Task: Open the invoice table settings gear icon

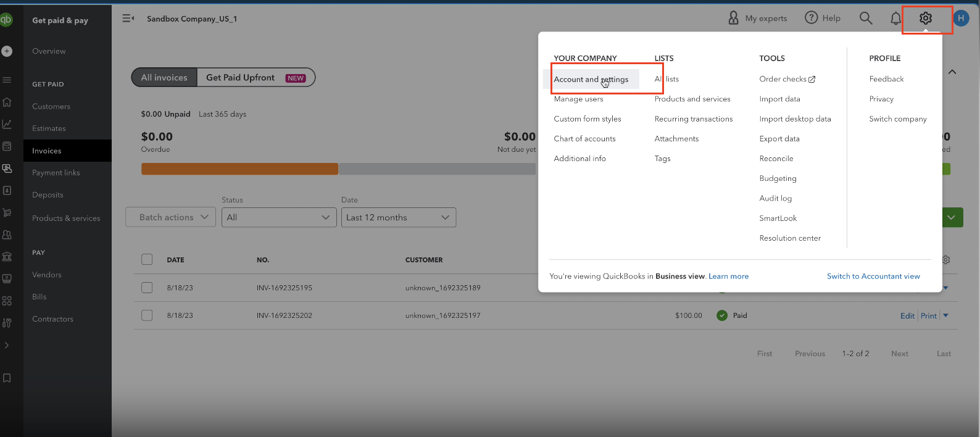Action: coord(946,260)
